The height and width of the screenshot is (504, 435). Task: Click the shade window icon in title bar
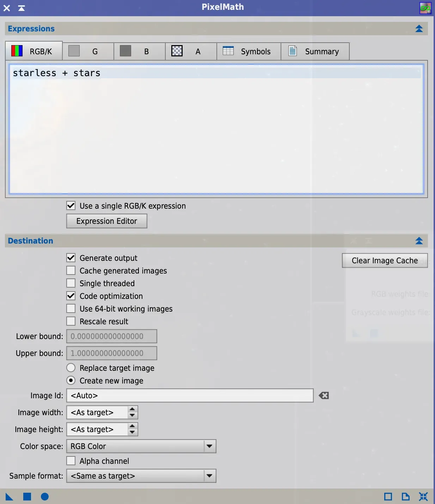click(x=21, y=7)
